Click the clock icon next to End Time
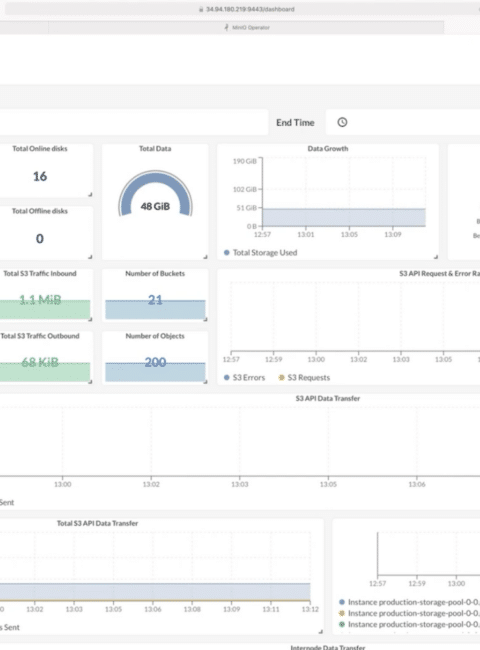Viewport: 480px width, 650px height. (342, 122)
